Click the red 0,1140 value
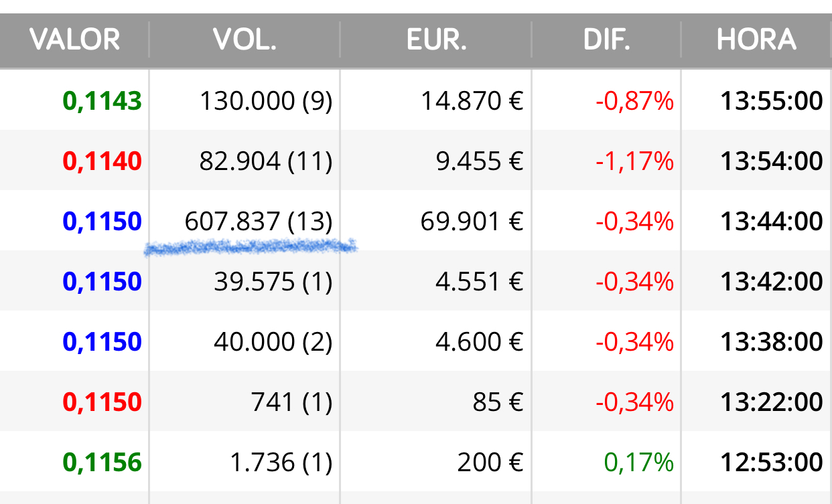The width and height of the screenshot is (832, 504). pyautogui.click(x=102, y=161)
